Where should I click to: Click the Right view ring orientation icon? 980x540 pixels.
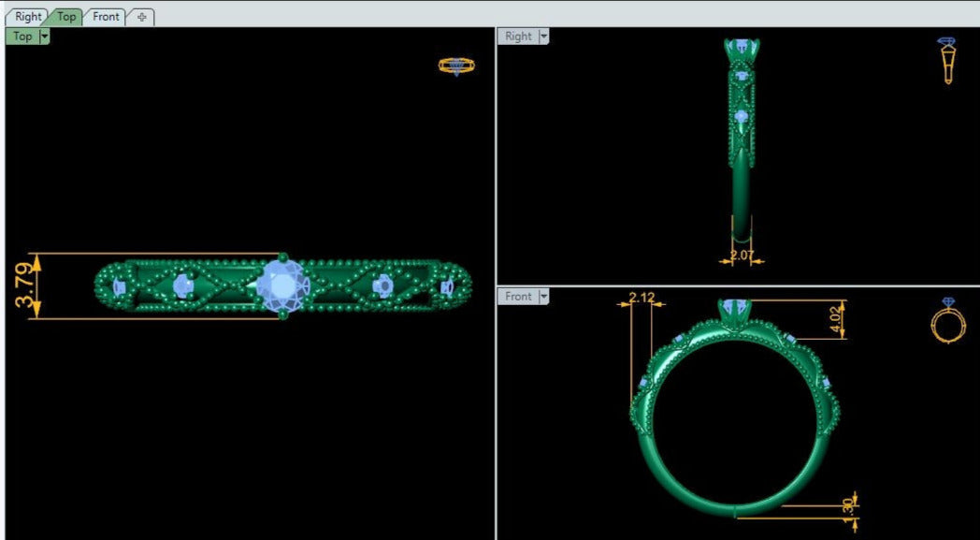tap(947, 61)
